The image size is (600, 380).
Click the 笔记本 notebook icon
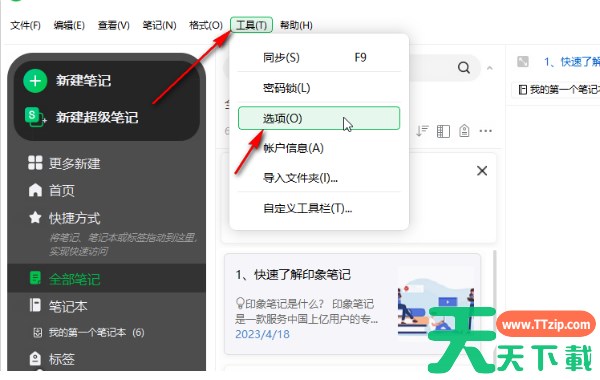[x=35, y=305]
